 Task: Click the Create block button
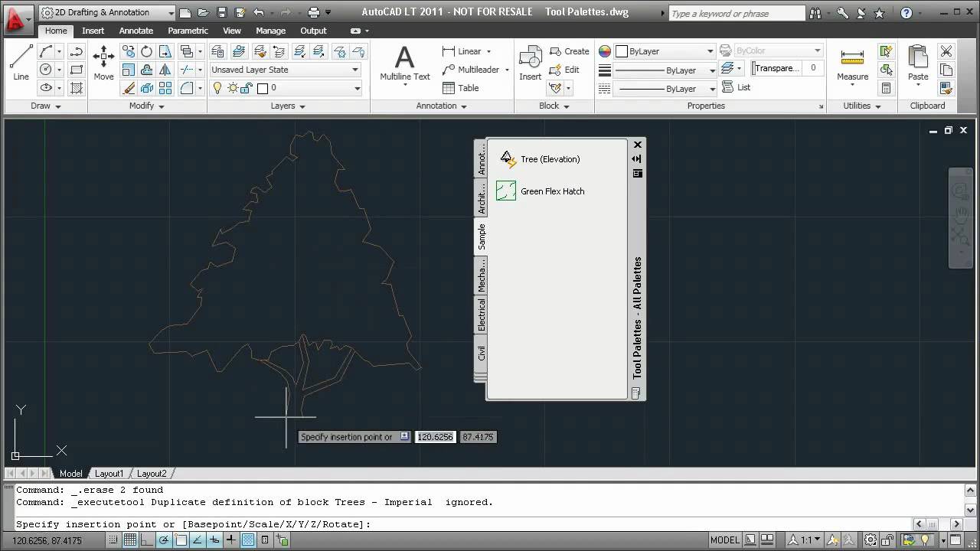tap(570, 51)
